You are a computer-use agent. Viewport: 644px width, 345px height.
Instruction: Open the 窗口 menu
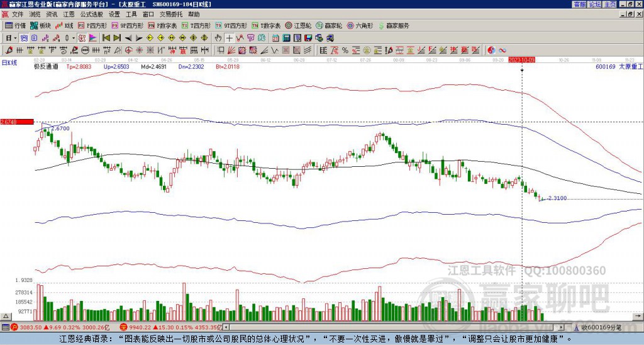tap(148, 14)
